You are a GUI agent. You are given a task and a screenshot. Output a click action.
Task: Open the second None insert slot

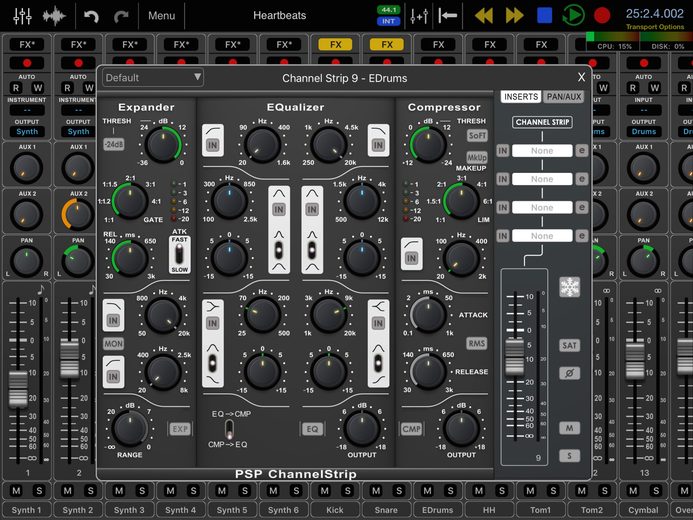(542, 179)
